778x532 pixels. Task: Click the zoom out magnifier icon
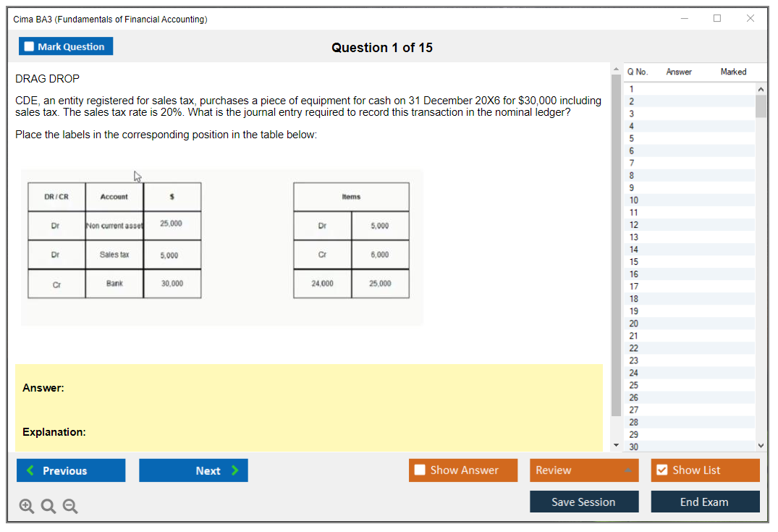(x=69, y=507)
